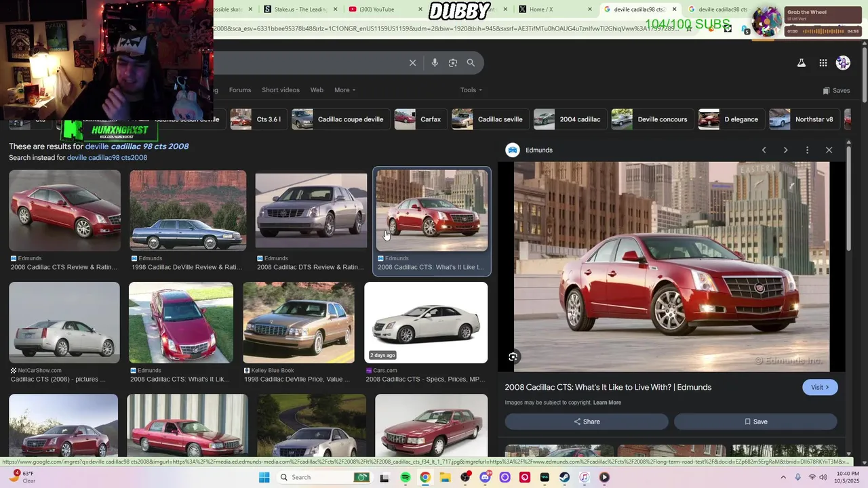
Task: Expand the More search filters dropdown
Action: (x=344, y=90)
